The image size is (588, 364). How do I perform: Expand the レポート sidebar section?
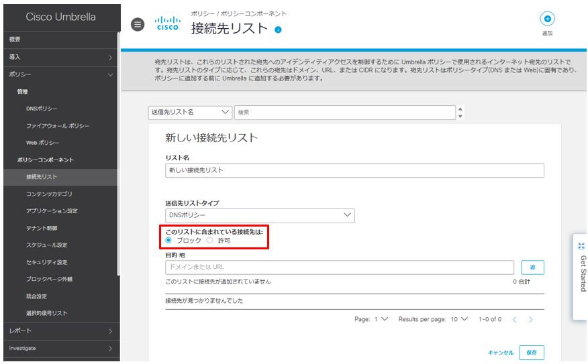(x=60, y=331)
